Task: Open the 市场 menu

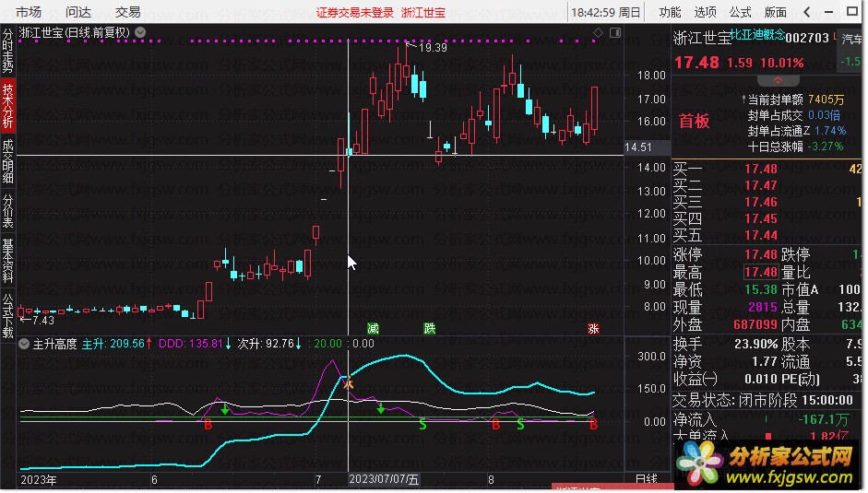Action: (x=29, y=12)
